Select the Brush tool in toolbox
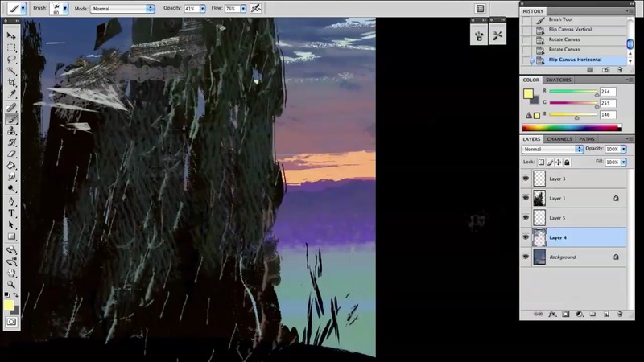Viewport: 644px width, 362px height. (x=11, y=119)
